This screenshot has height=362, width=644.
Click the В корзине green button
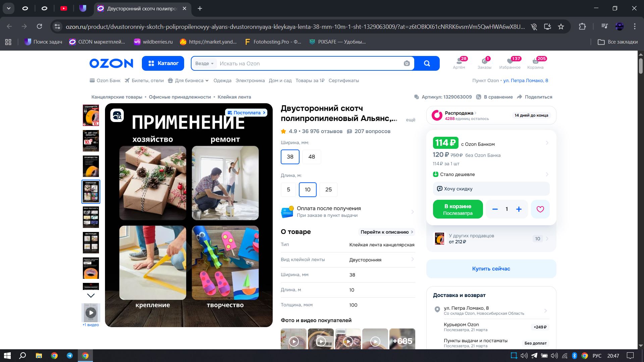458,209
